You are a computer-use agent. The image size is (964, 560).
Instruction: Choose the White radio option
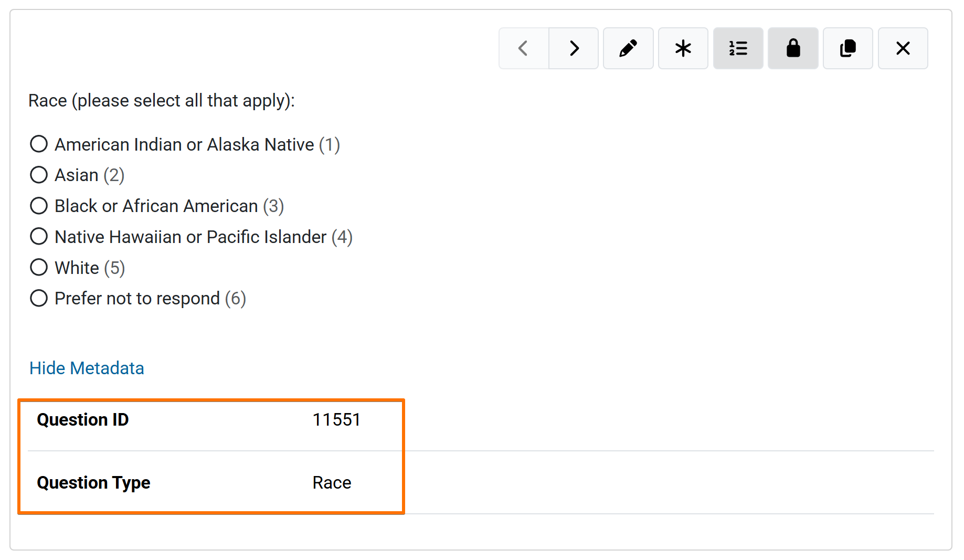(x=39, y=268)
